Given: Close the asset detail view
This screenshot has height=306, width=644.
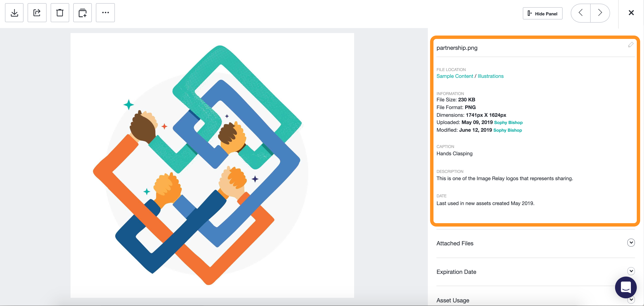Looking at the screenshot, I should tap(631, 12).
